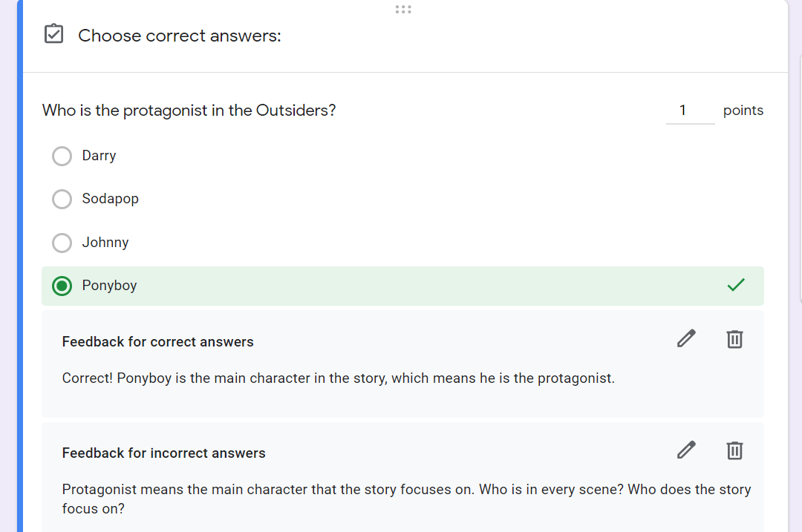Select Darry as the correct answer

(x=62, y=156)
